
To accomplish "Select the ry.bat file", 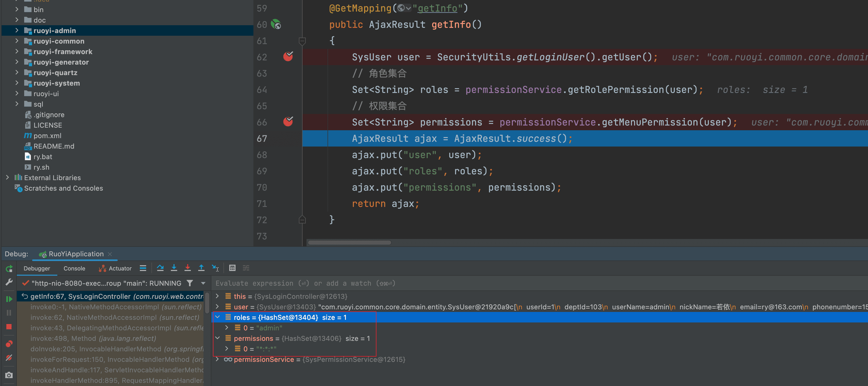I will click(43, 157).
